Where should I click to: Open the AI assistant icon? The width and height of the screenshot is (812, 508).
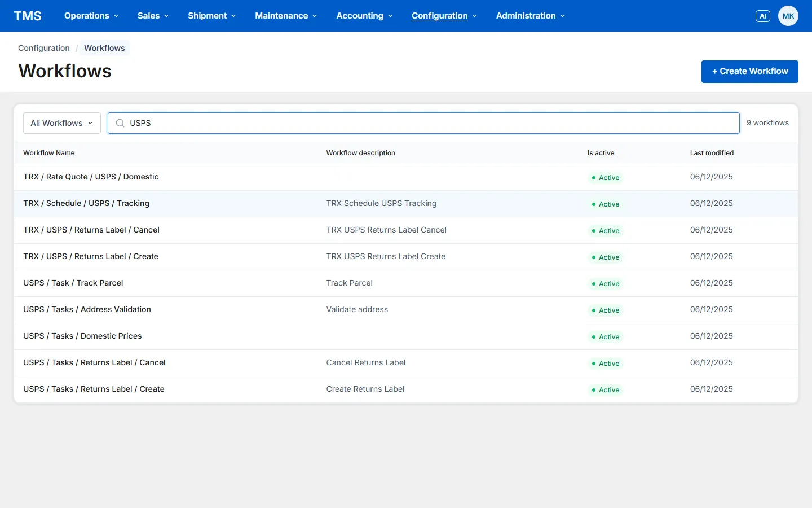point(763,16)
